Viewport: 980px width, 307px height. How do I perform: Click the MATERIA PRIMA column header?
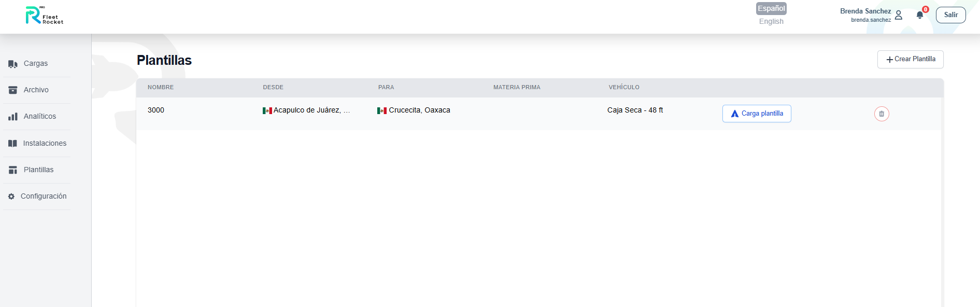point(517,87)
